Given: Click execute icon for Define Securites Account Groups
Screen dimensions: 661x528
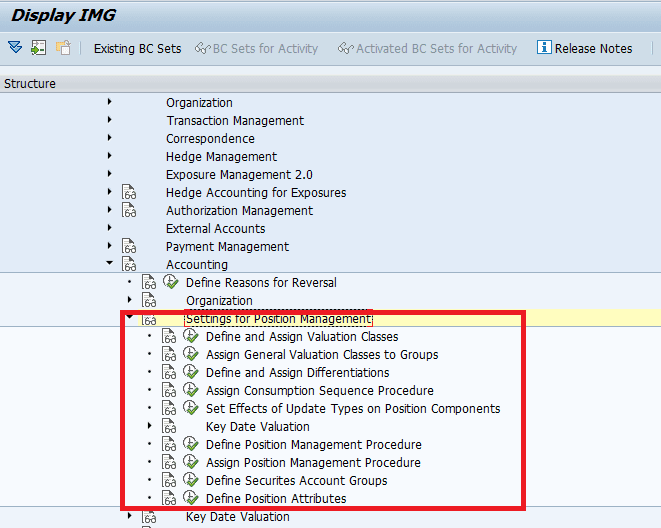Looking at the screenshot, I should click(x=191, y=481).
